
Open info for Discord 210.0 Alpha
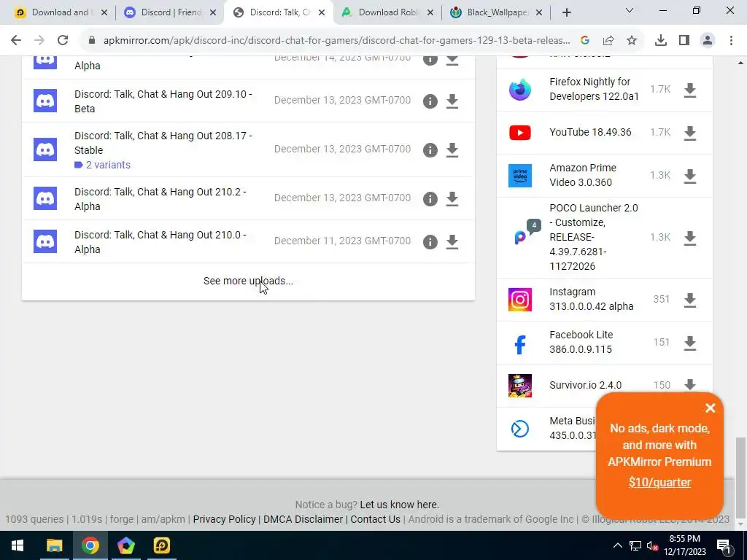tap(430, 242)
